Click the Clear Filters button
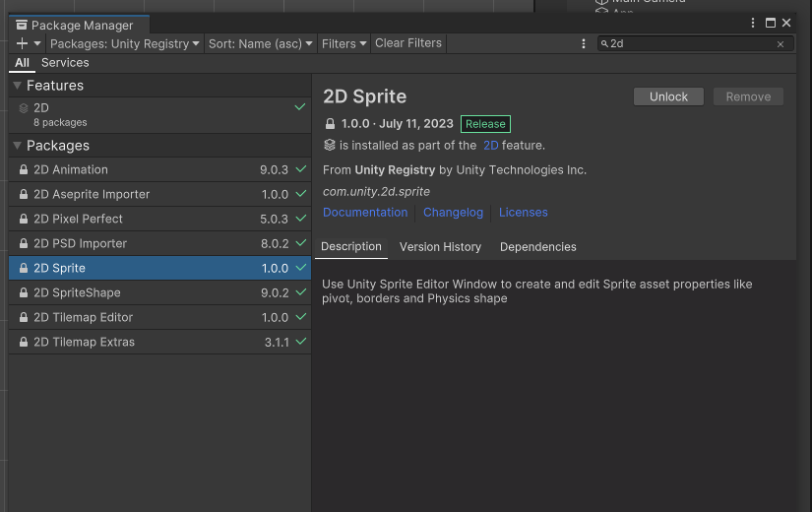Viewport: 812px width, 512px height. click(408, 43)
